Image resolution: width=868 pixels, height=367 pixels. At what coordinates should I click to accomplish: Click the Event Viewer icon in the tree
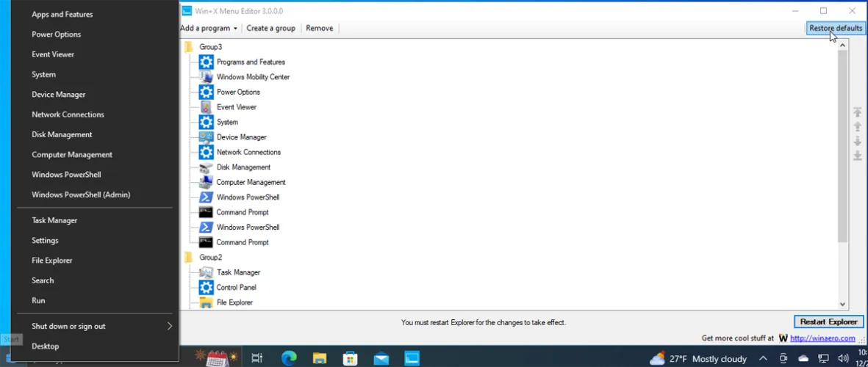tap(206, 107)
